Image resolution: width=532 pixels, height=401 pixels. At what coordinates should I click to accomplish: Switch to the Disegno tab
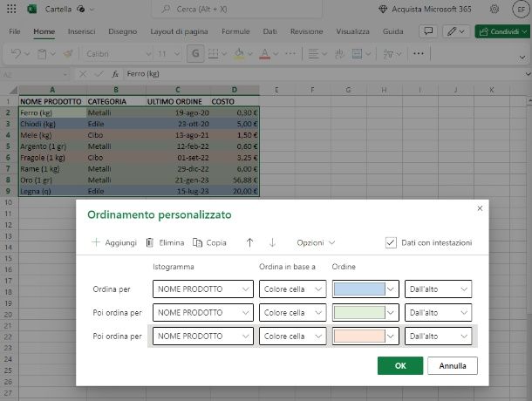point(122,31)
